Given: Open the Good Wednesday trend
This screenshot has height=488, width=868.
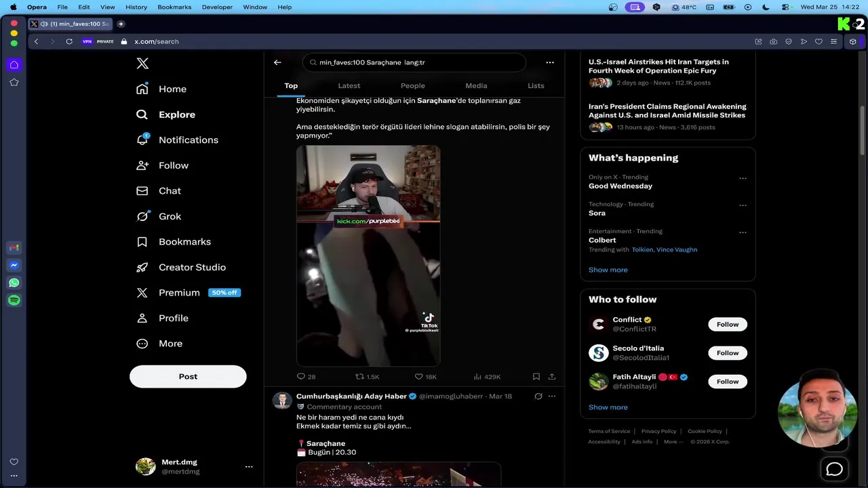Looking at the screenshot, I should pyautogui.click(x=620, y=186).
